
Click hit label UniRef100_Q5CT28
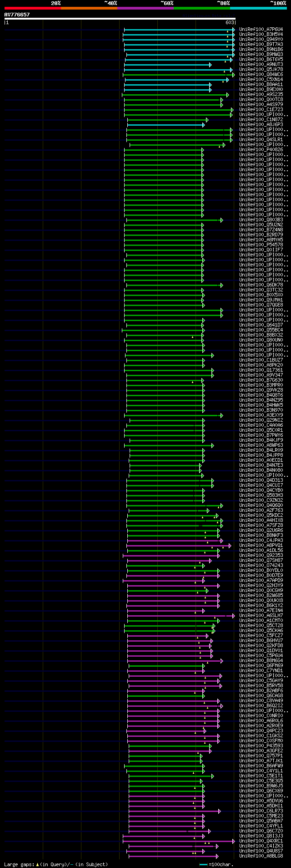click(x=261, y=625)
